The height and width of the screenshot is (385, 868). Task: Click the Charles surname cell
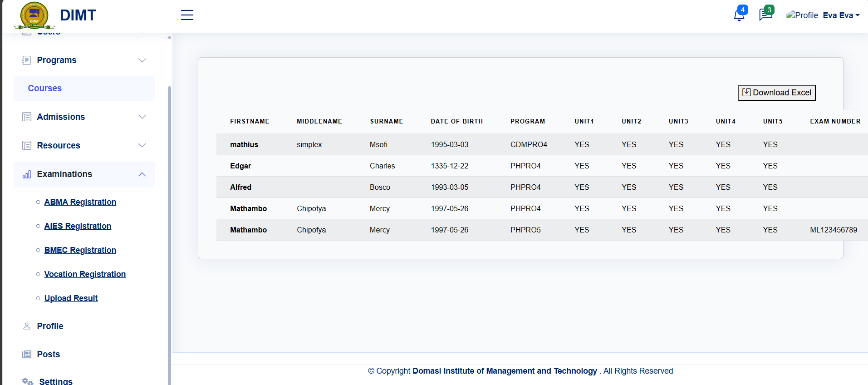(x=383, y=166)
